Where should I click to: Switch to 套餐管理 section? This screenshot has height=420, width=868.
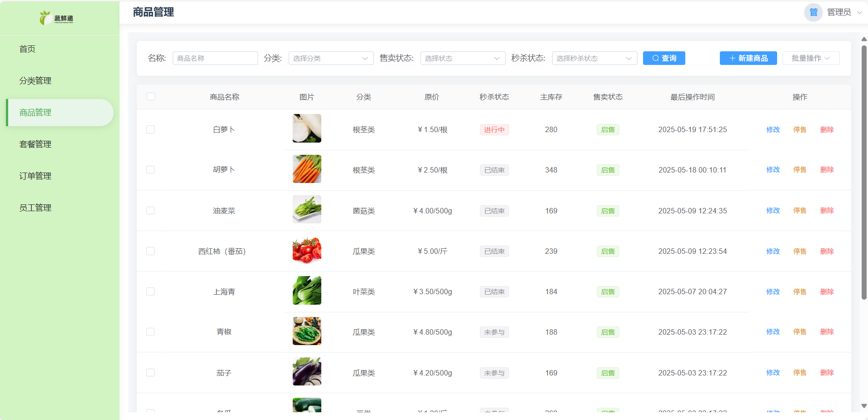coord(35,144)
